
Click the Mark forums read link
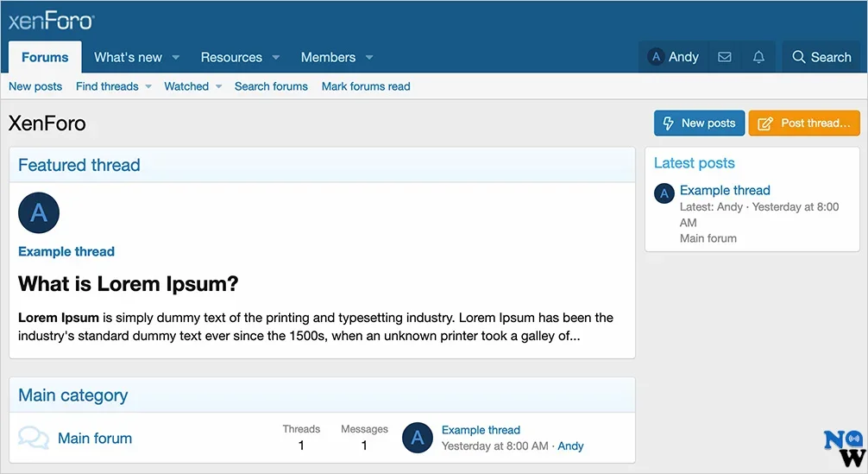coord(366,86)
